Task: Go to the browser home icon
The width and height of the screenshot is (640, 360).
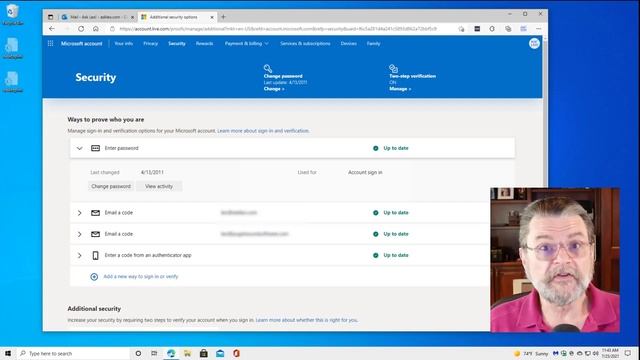Action: (x=96, y=29)
